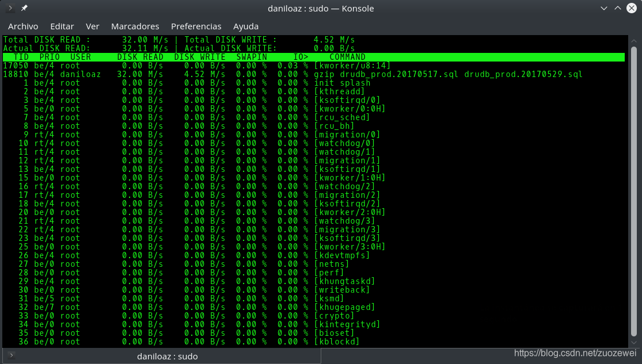Open the window menu arrow icon at title bar left
Viewport: 642px width, 364px height.
pos(10,8)
